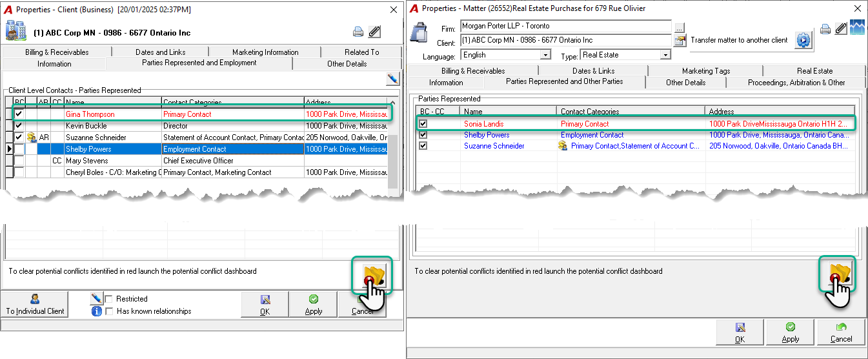
Task: Click the vertical scrollbar of the client contacts grid
Action: [x=393, y=143]
